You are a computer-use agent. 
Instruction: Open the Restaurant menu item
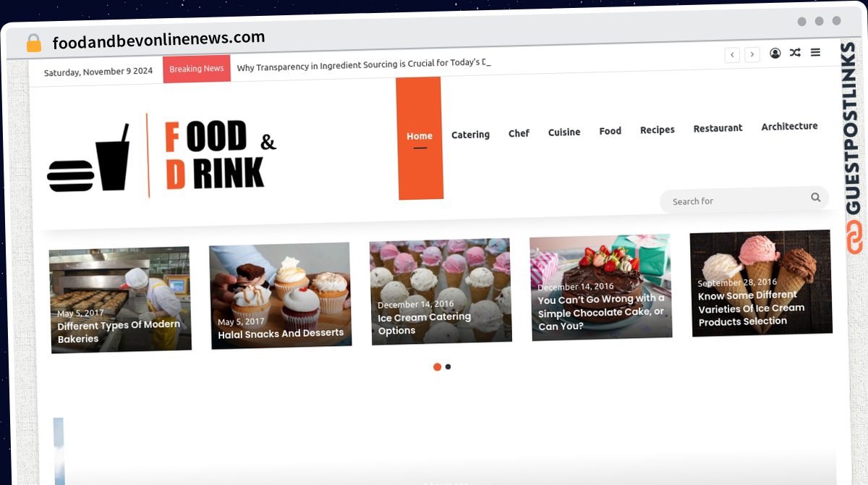coord(718,128)
